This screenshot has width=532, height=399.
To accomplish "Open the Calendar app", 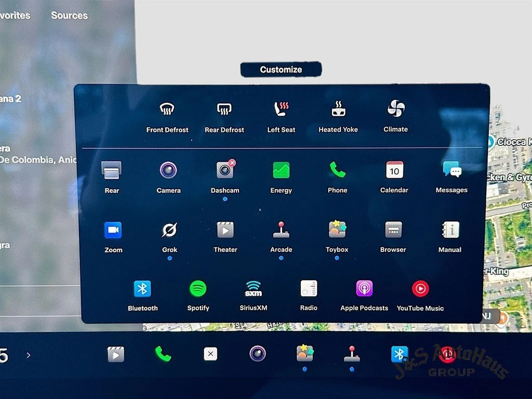I will pyautogui.click(x=394, y=170).
